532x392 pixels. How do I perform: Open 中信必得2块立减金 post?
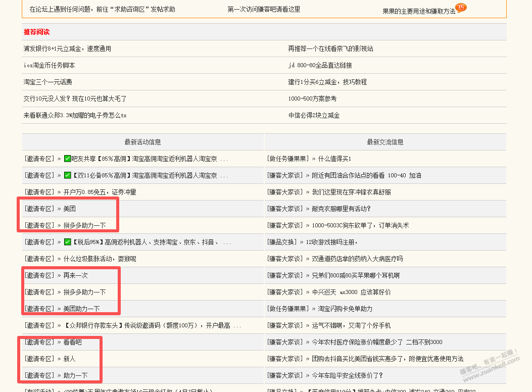click(x=314, y=116)
